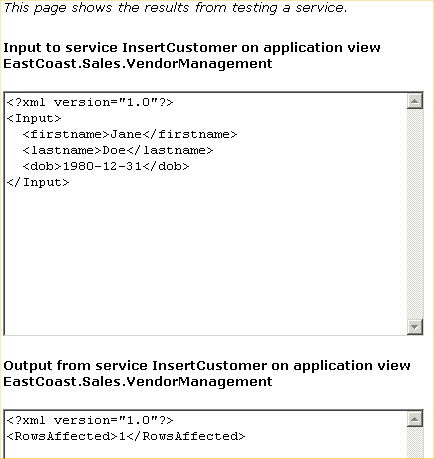Click the opening <Input> tag line
Screen dimensions: 434x459
coord(34,119)
